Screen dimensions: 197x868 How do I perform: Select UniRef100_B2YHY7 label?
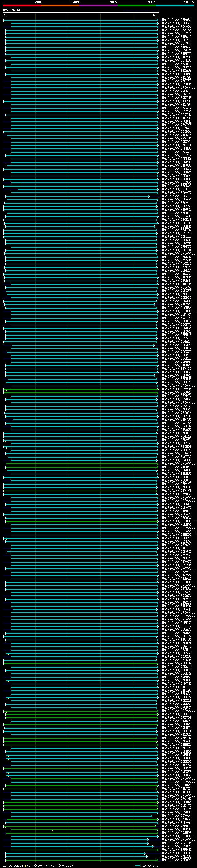click(x=176, y=846)
